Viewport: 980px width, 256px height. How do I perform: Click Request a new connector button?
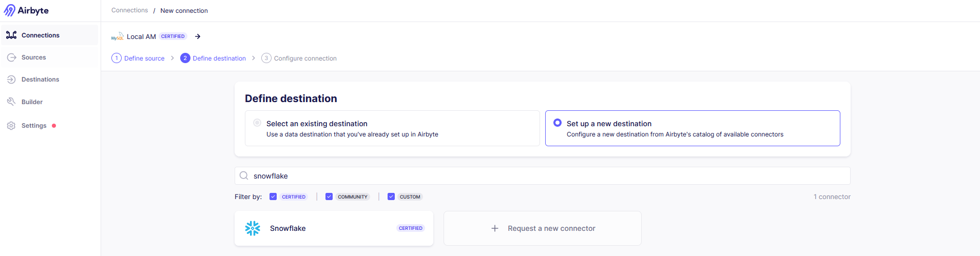click(x=551, y=228)
